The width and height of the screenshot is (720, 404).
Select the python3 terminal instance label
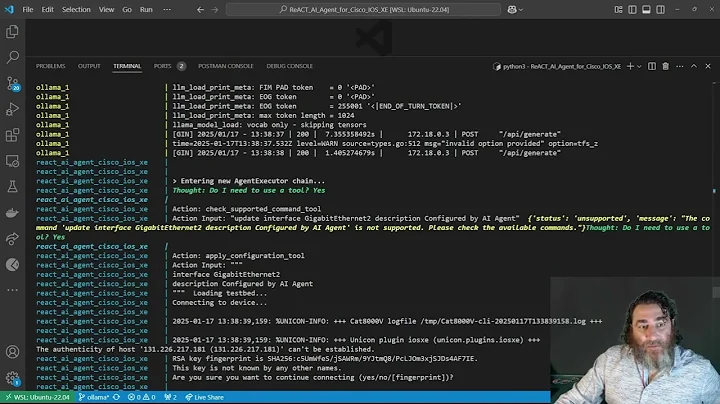pyautogui.click(x=557, y=66)
